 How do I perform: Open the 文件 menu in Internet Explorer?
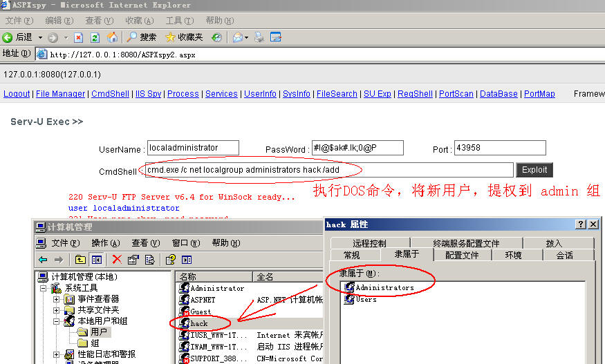(x=19, y=21)
